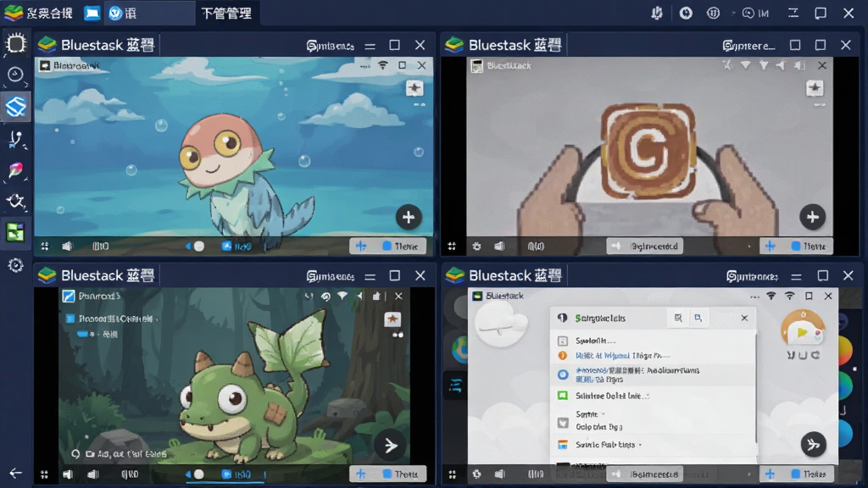Toggle the blue checkbox under the forest window tree item
868x488 pixels.
point(82,334)
